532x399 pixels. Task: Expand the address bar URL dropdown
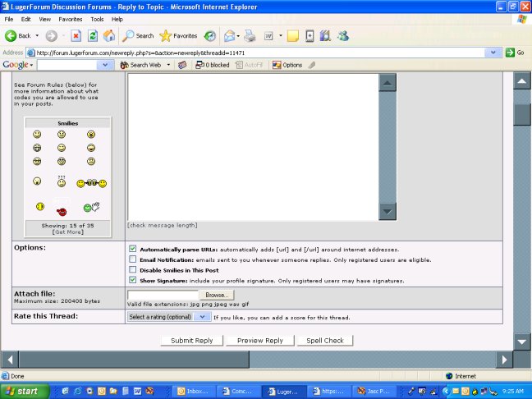[x=493, y=52]
